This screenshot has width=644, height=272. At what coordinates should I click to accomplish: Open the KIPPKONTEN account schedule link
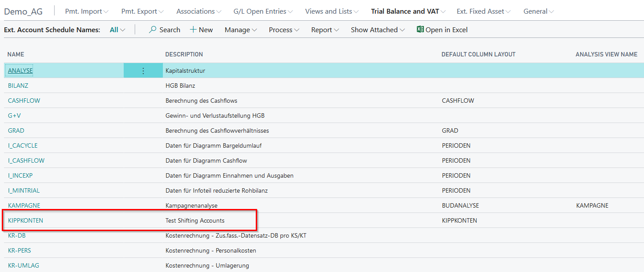tap(26, 220)
